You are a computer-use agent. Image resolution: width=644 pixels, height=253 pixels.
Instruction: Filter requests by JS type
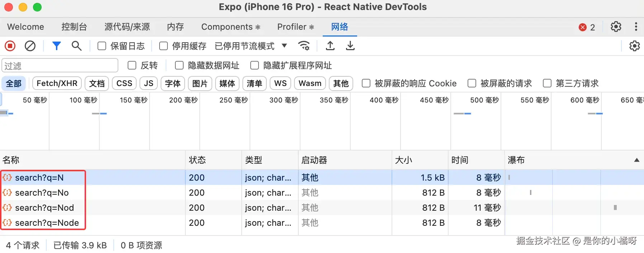[x=149, y=83]
